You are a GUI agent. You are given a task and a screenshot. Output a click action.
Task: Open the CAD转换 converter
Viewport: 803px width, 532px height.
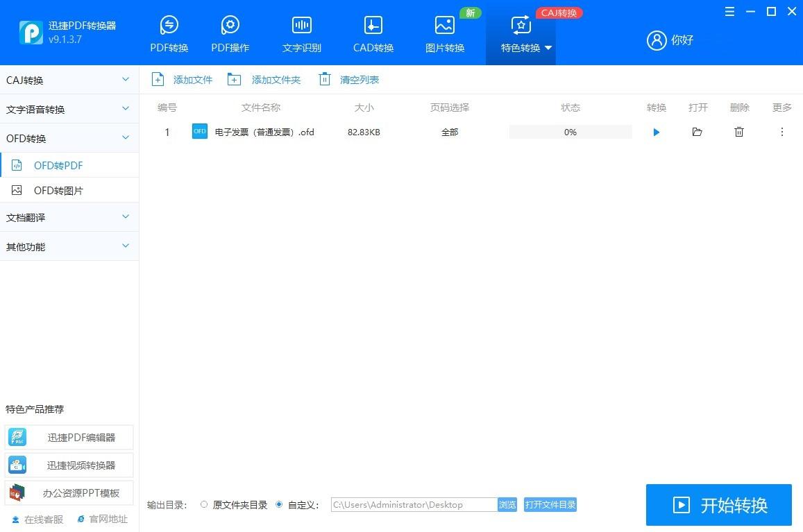(x=373, y=31)
